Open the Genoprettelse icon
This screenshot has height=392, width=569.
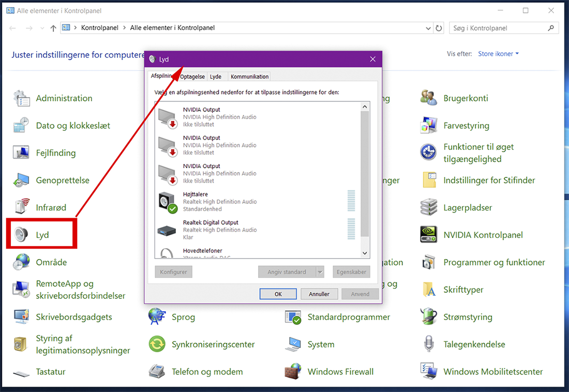pyautogui.click(x=21, y=180)
